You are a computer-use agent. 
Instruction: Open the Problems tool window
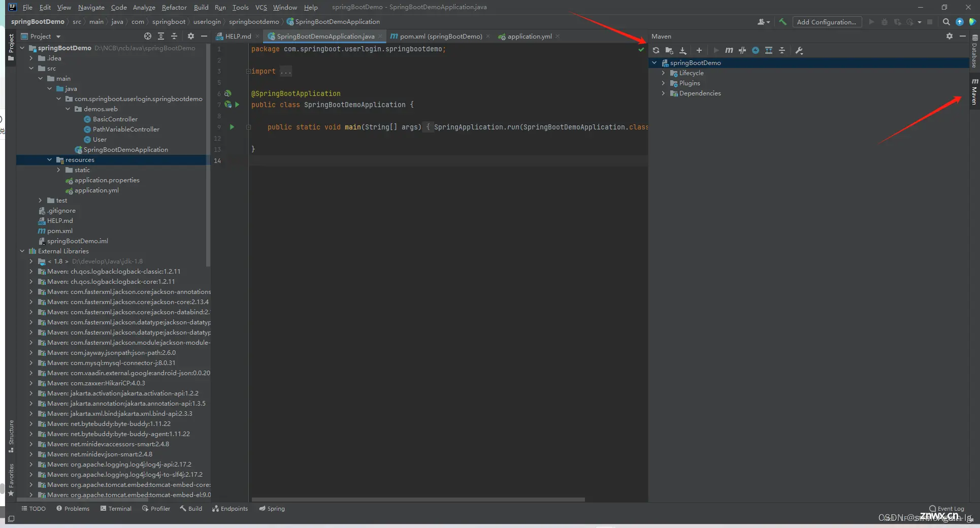pyautogui.click(x=73, y=508)
